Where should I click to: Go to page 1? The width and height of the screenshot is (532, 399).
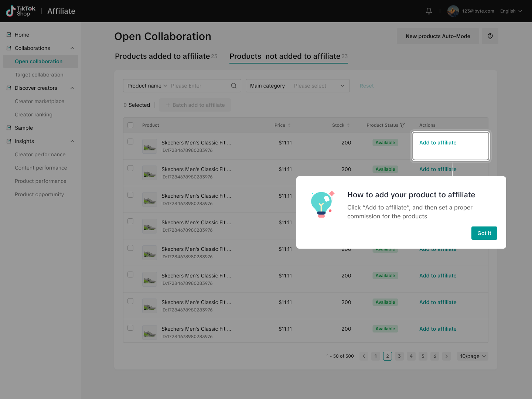[x=376, y=356]
